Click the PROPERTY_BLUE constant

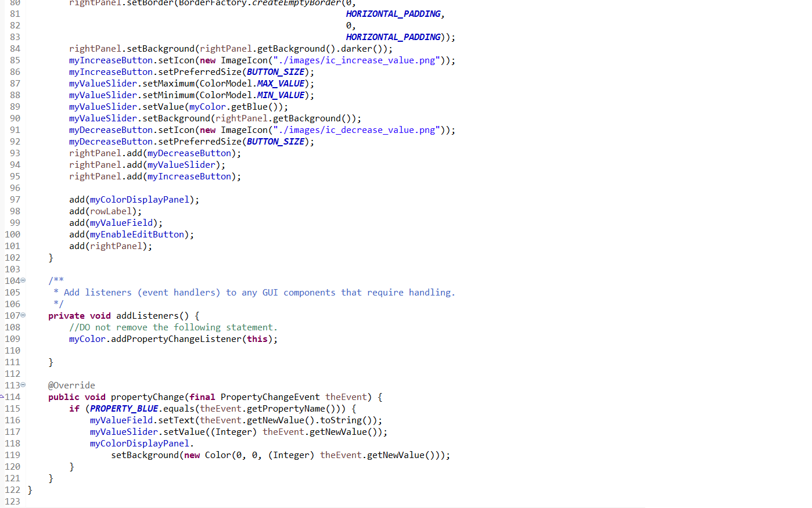coord(124,409)
